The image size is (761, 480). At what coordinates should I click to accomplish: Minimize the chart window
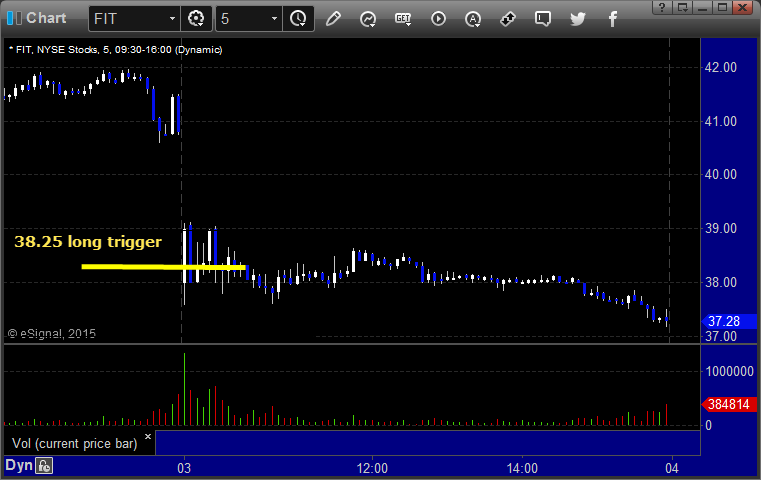[703, 7]
